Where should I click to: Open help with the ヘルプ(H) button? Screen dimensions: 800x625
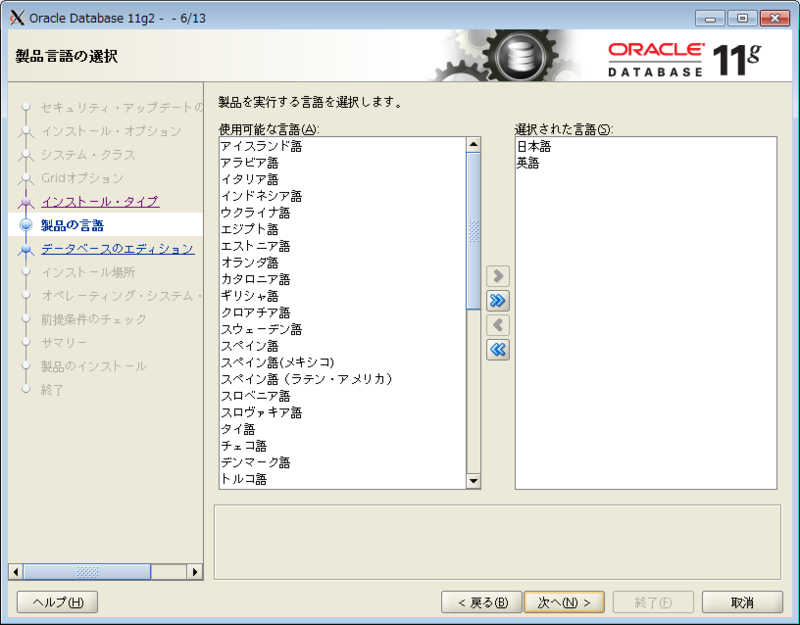[x=56, y=602]
